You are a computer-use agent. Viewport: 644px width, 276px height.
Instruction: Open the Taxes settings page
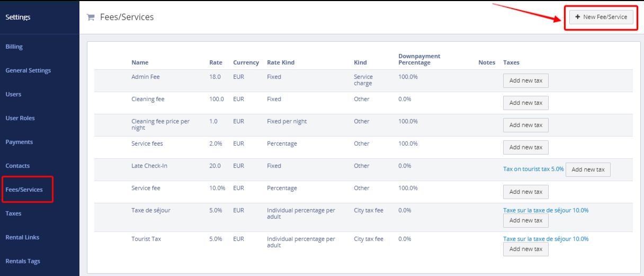pyautogui.click(x=13, y=213)
